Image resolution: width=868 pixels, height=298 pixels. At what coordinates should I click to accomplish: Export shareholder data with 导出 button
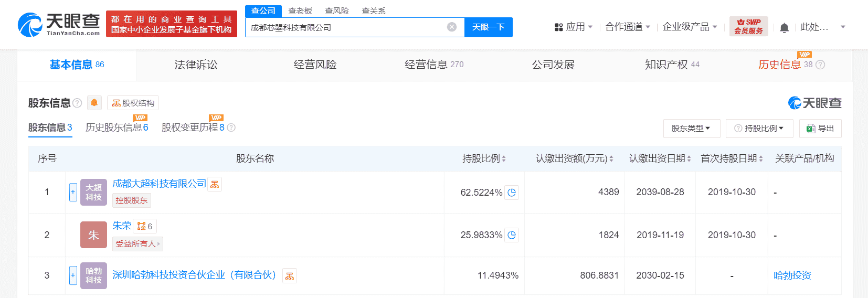click(820, 129)
